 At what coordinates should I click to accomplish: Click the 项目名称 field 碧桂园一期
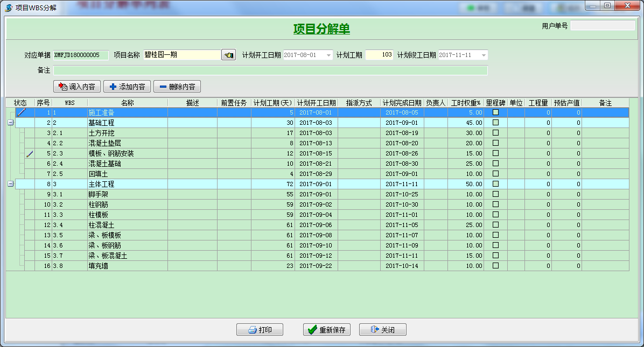coord(182,55)
